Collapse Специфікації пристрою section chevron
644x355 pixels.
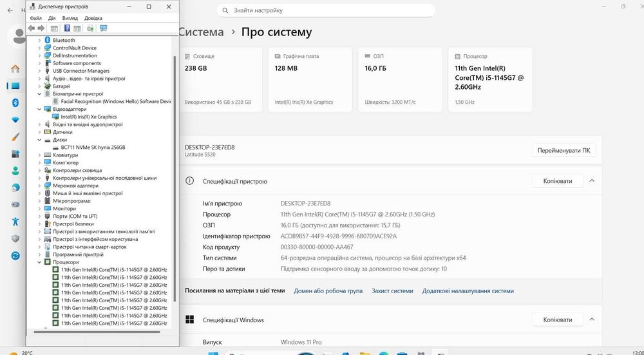pos(592,181)
